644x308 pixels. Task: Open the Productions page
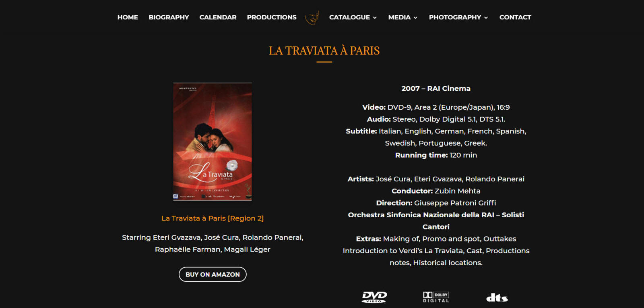(x=272, y=17)
